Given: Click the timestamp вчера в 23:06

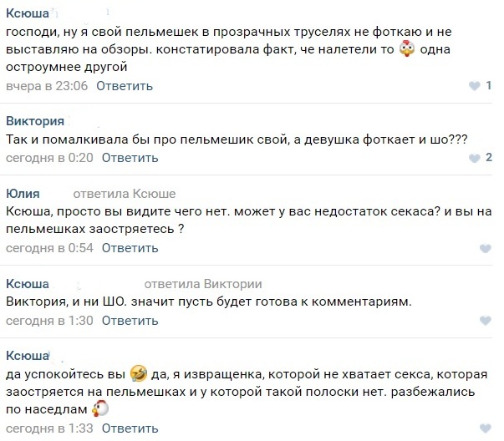Looking at the screenshot, I should [x=46, y=86].
